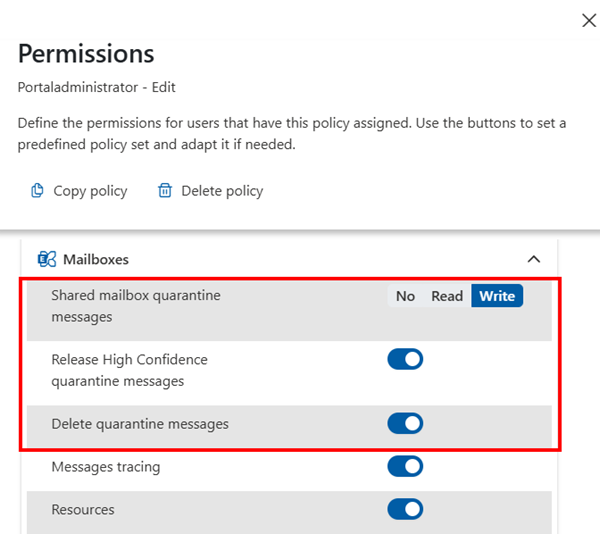Click the Delete policy trash icon

click(x=165, y=190)
